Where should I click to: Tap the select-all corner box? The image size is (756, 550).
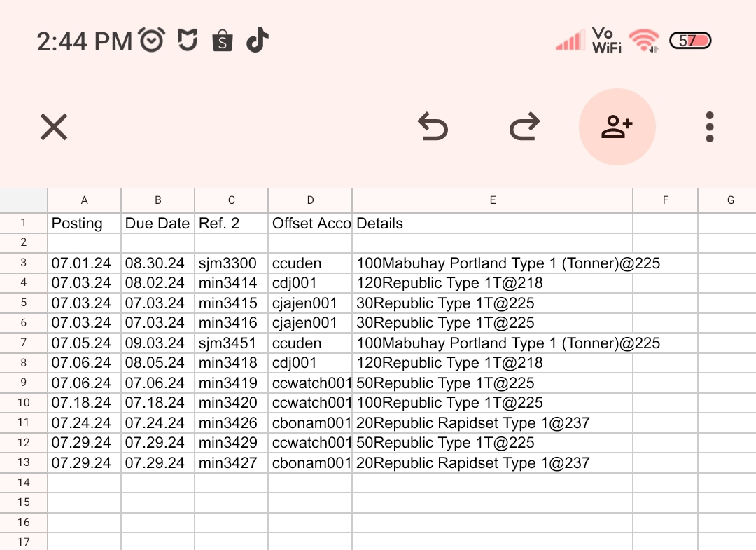pyautogui.click(x=23, y=200)
